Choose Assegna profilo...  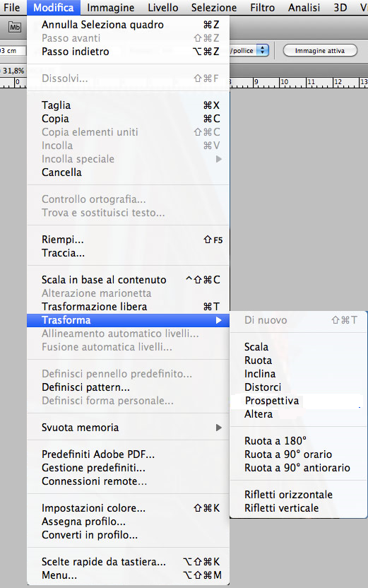128,522
